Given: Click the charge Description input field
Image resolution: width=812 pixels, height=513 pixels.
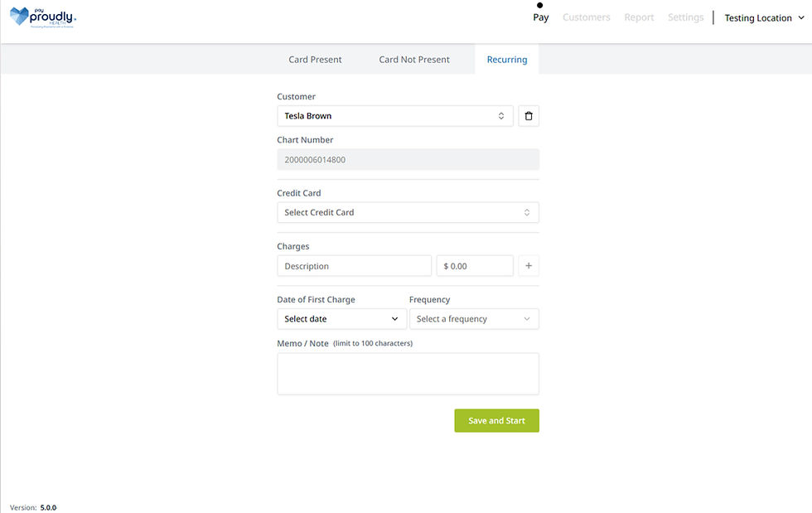Looking at the screenshot, I should (354, 266).
